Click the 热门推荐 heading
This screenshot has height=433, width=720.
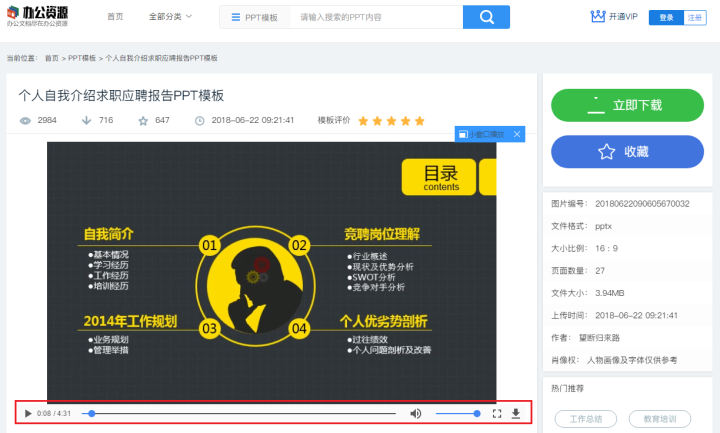[567, 388]
